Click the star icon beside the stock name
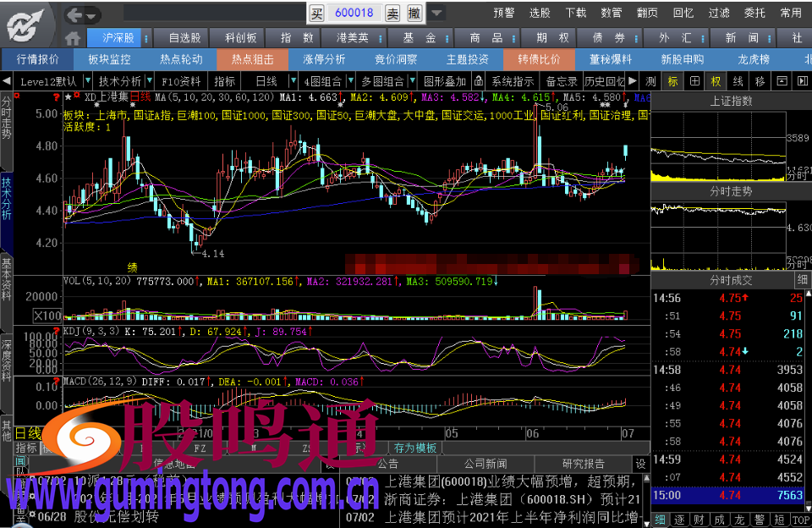This screenshot has width=812, height=528. (69, 97)
